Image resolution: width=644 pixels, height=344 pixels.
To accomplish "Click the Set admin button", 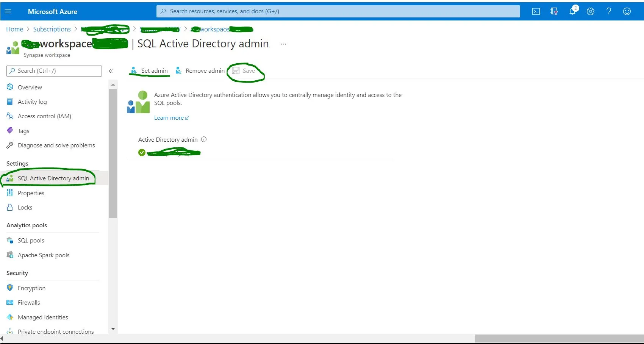I will (149, 70).
